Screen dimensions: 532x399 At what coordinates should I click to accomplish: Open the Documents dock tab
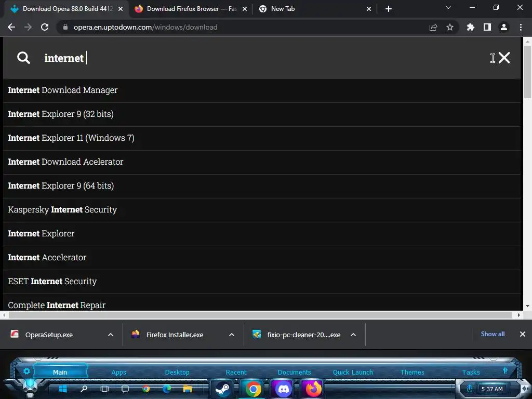(294, 372)
